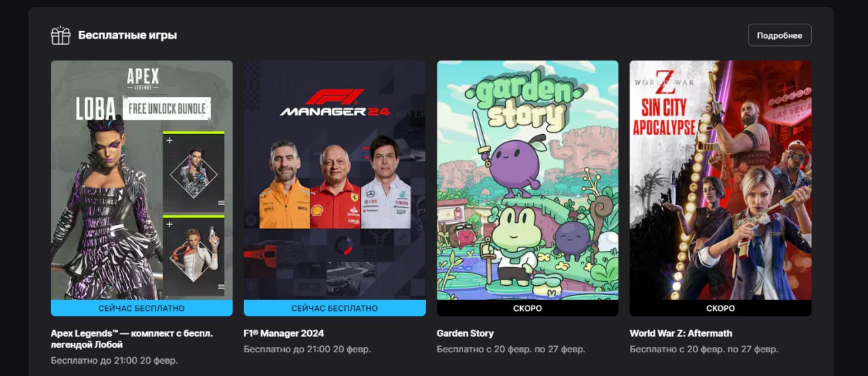Open the Подробнее button

(779, 35)
